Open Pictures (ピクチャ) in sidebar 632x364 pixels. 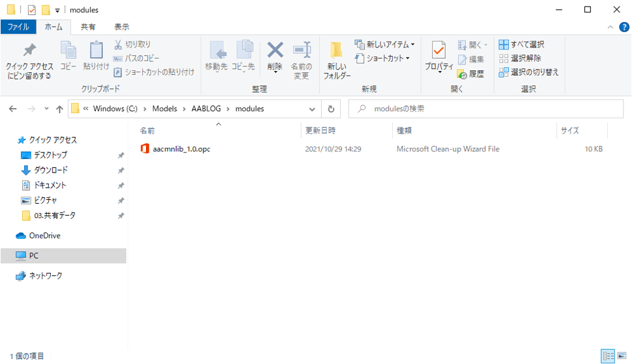[45, 200]
